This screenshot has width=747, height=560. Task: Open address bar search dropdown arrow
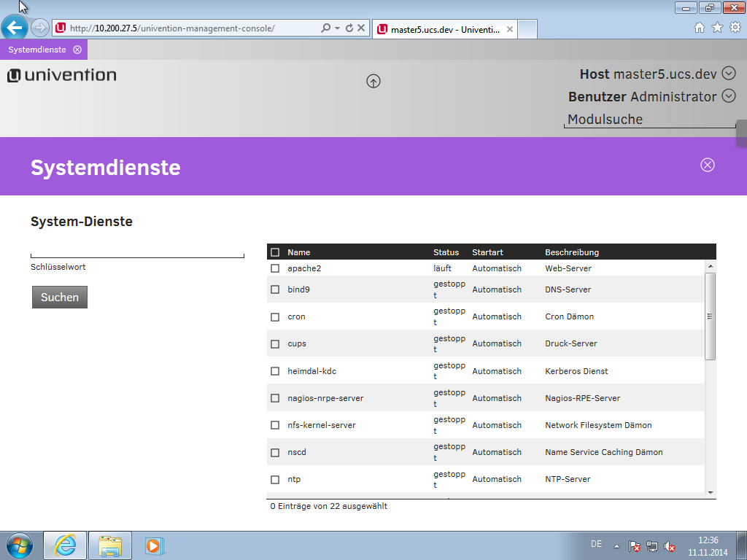[x=337, y=28]
